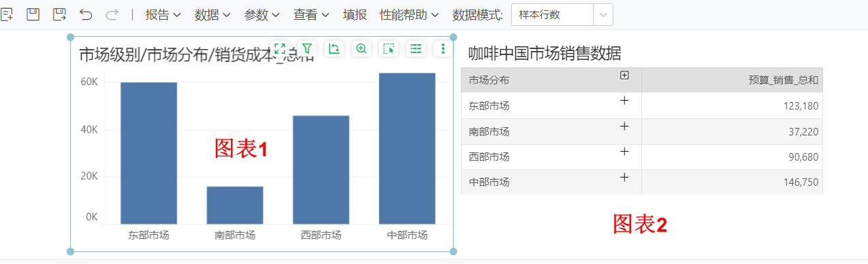Expand the 东部市场 row
The image size is (868, 264).
(x=624, y=101)
